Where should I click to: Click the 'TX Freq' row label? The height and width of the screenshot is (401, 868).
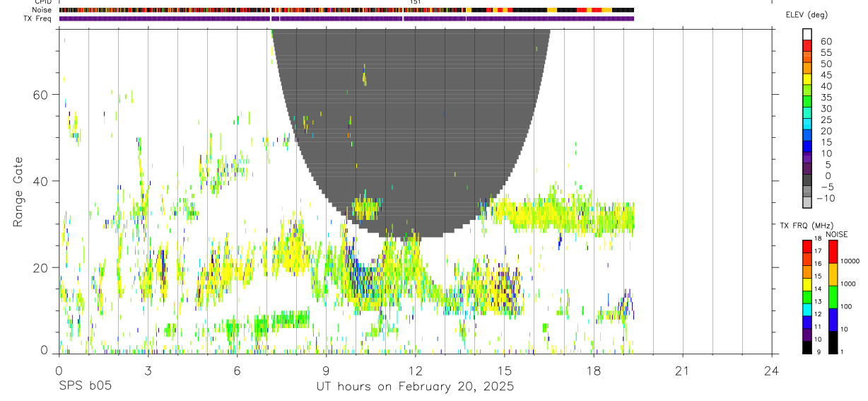click(37, 18)
